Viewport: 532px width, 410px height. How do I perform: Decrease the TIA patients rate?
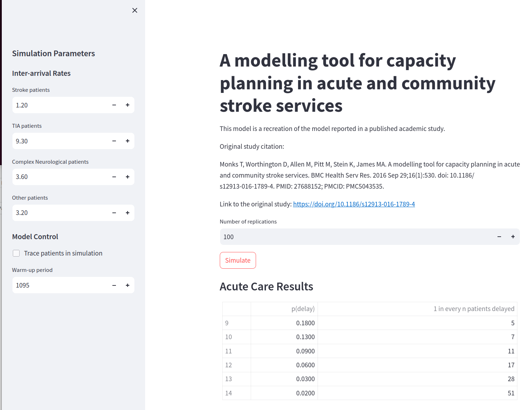tap(114, 141)
